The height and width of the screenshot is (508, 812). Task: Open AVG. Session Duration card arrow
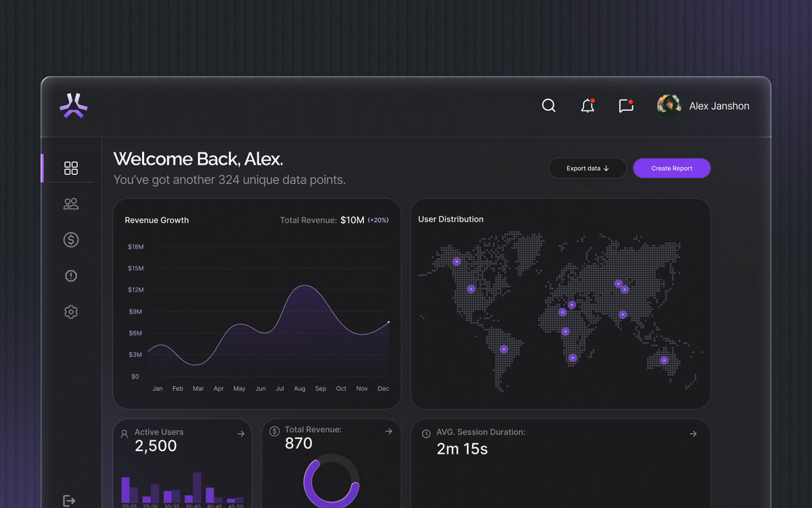tap(693, 433)
